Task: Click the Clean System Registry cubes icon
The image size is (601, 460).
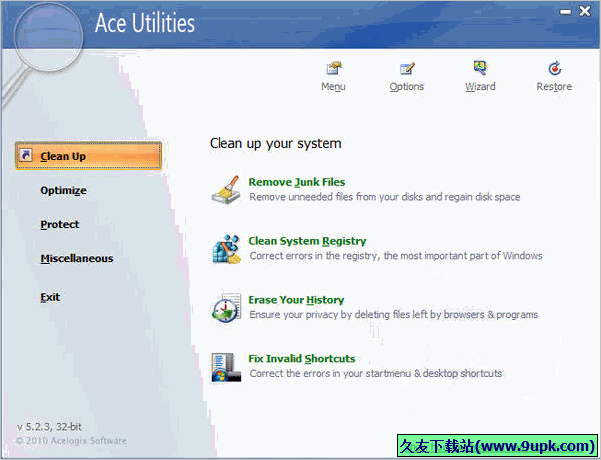Action: [x=226, y=249]
